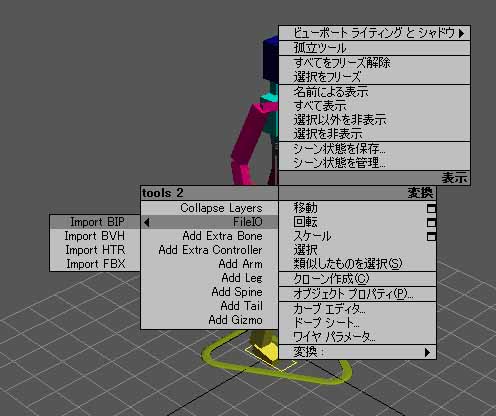
Task: Click the 表示 quad title
Action: pyautogui.click(x=374, y=178)
